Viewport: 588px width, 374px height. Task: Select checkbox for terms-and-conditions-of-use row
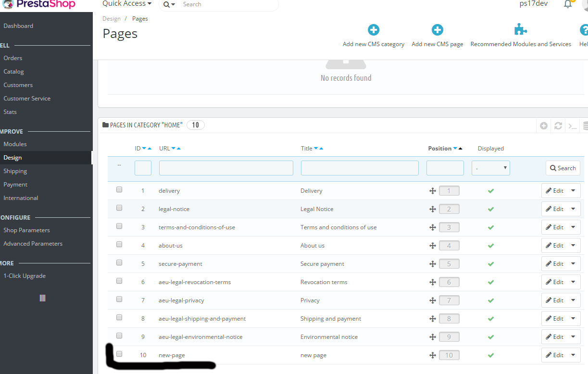coord(119,226)
